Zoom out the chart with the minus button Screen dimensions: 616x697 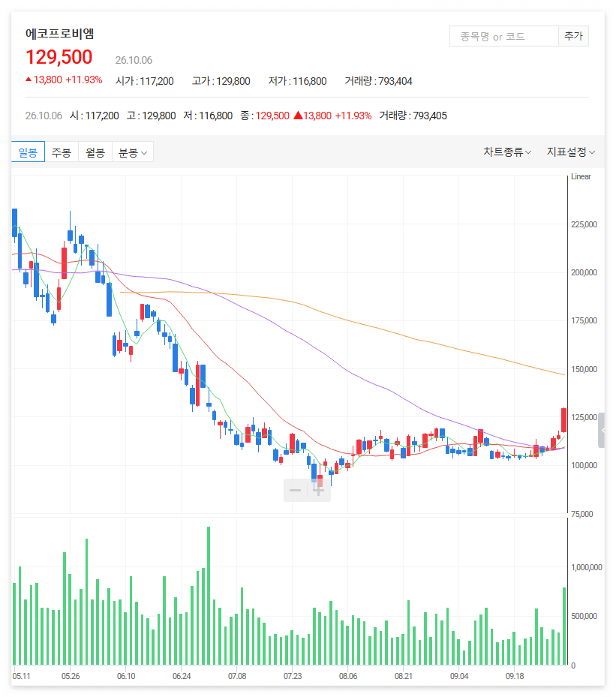click(x=295, y=490)
